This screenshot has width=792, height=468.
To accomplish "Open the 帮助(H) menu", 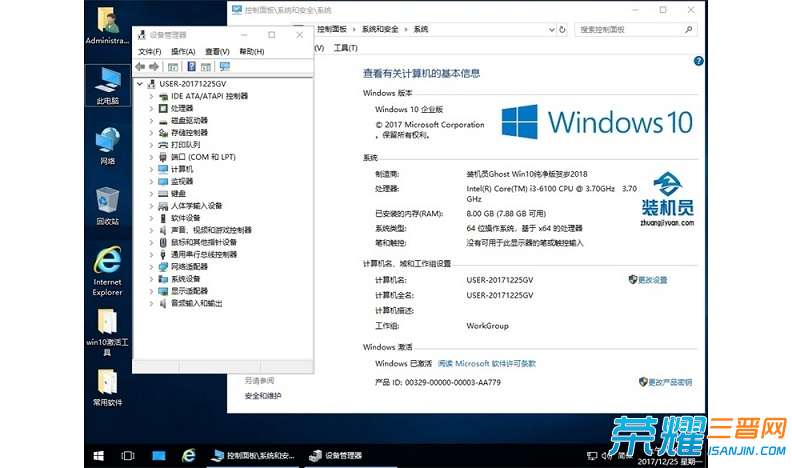I will pyautogui.click(x=252, y=51).
